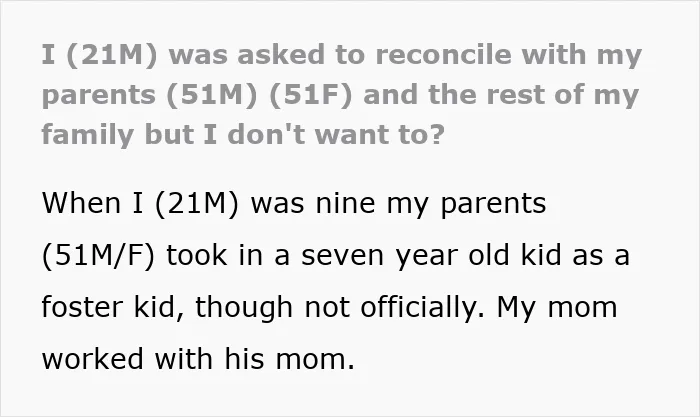Click "(51M)" in the gray title
The height and width of the screenshot is (417, 700).
pos(212,95)
